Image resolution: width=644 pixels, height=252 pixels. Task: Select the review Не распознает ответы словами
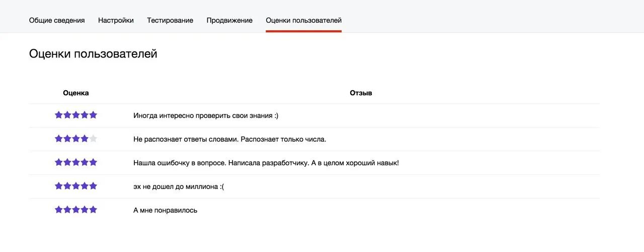click(x=230, y=139)
